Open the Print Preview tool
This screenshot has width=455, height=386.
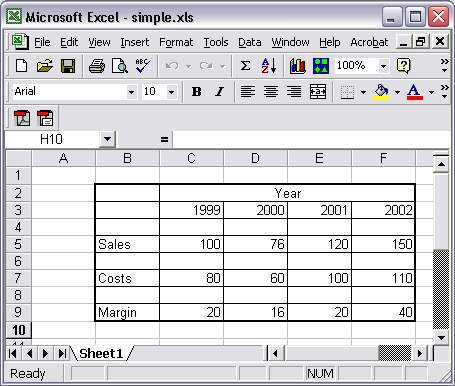pos(120,66)
